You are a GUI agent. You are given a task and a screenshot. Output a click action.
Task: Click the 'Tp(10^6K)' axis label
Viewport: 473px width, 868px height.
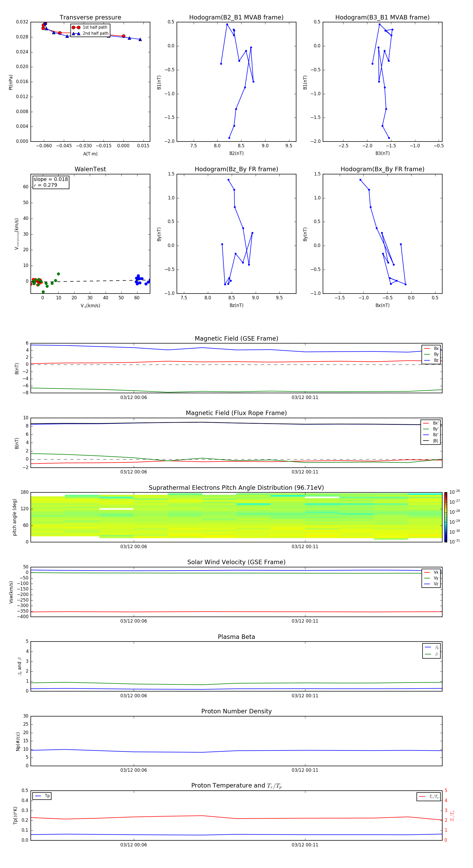click(x=15, y=815)
